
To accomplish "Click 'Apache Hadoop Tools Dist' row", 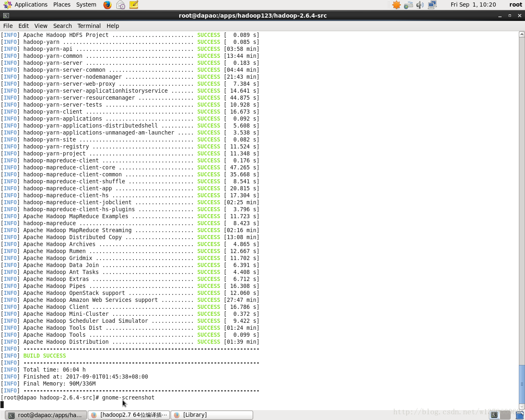I will 130,328.
